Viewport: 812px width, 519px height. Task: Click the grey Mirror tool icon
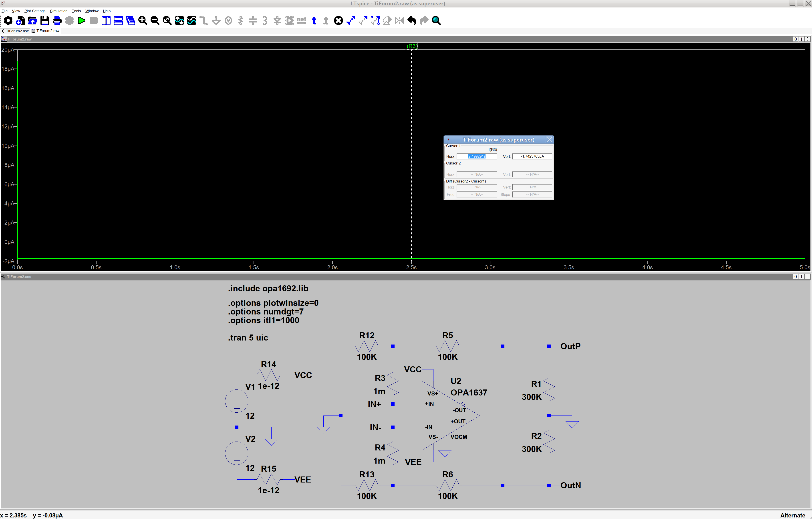coord(400,20)
